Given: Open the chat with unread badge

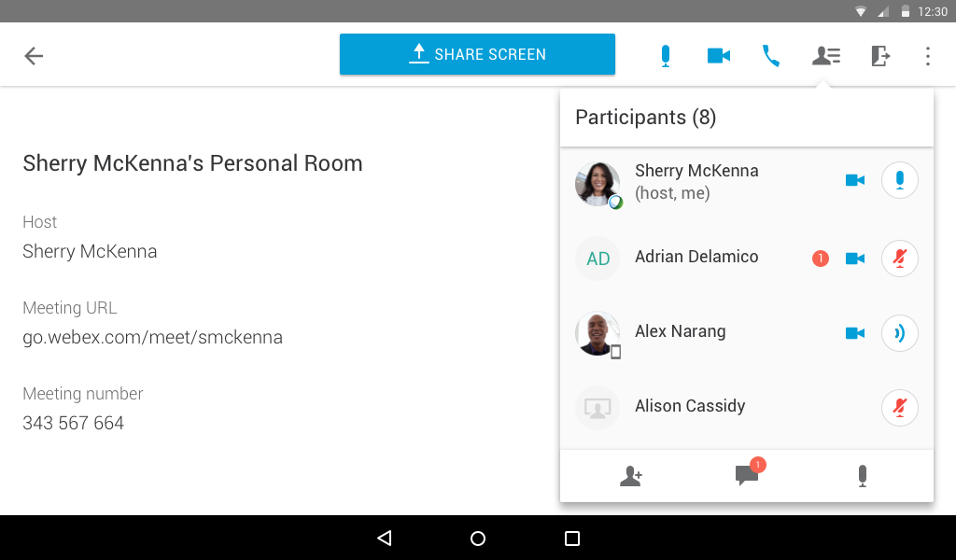Looking at the screenshot, I should click(748, 473).
